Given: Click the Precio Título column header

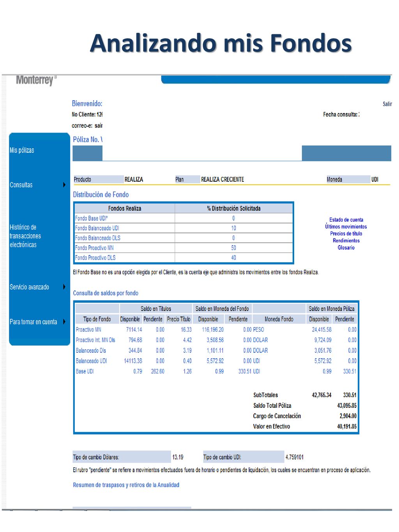Looking at the screenshot, I should click(x=178, y=319).
